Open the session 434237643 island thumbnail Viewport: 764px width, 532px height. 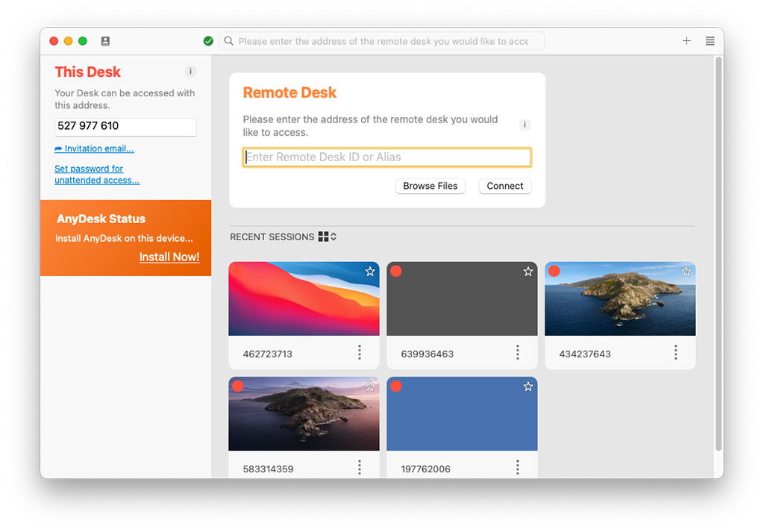pyautogui.click(x=620, y=298)
